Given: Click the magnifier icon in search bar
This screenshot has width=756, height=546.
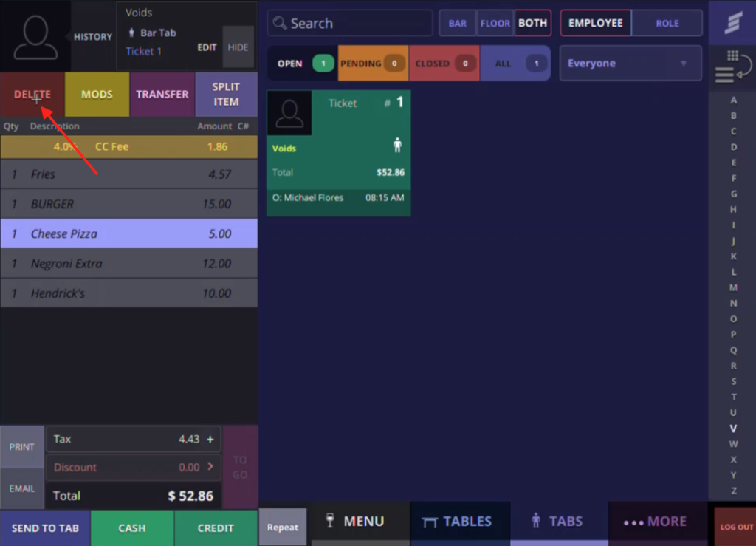Looking at the screenshot, I should pyautogui.click(x=280, y=23).
